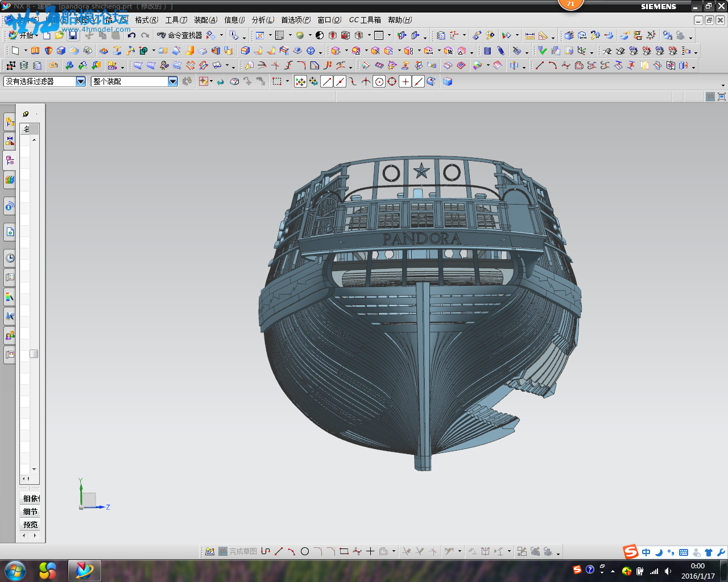728x582 pixels.
Task: Click the Assembly Navigator sidebar tab
Action: click(10, 122)
